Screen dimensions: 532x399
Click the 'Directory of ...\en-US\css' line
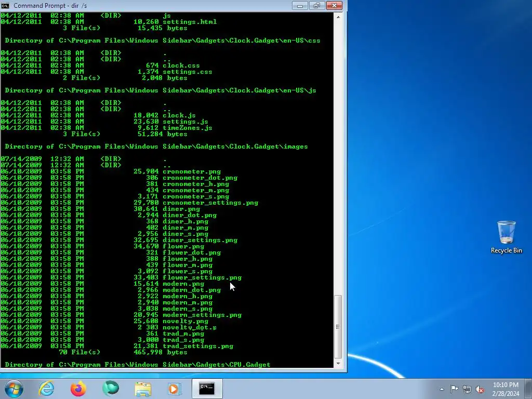pyautogui.click(x=162, y=41)
